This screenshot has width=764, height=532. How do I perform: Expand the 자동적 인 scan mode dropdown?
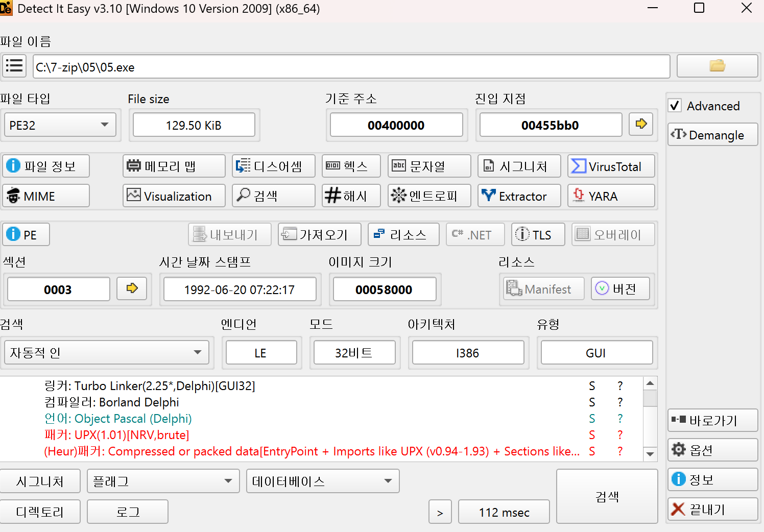106,352
